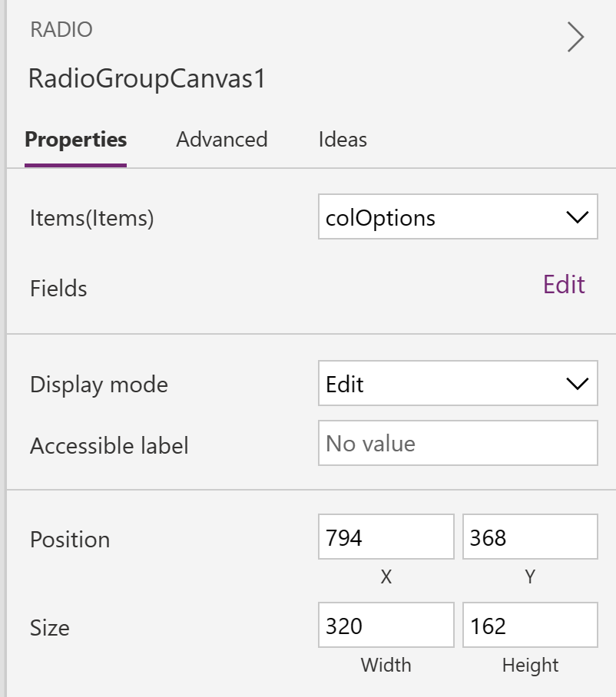The image size is (616, 697).
Task: Click the Width size field
Action: [386, 625]
